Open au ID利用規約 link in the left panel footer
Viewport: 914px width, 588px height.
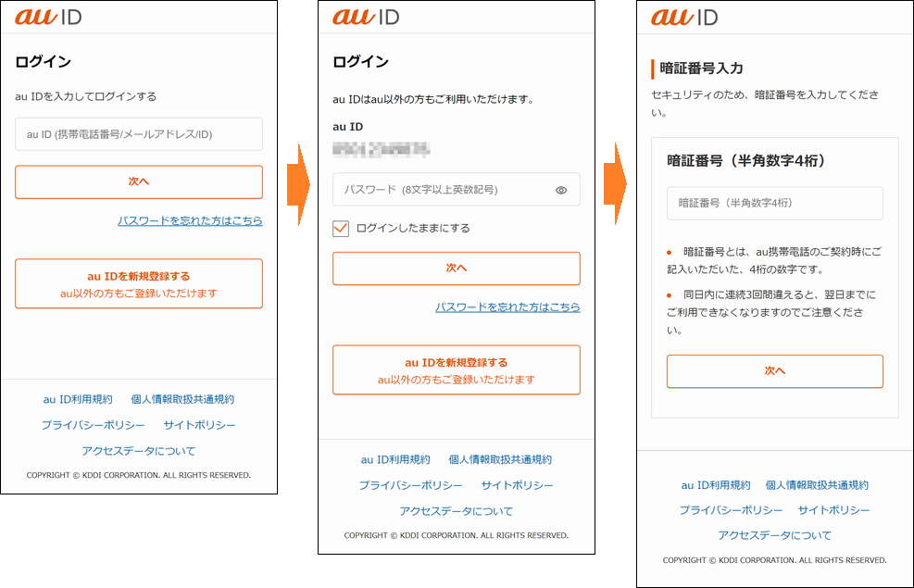(x=78, y=399)
